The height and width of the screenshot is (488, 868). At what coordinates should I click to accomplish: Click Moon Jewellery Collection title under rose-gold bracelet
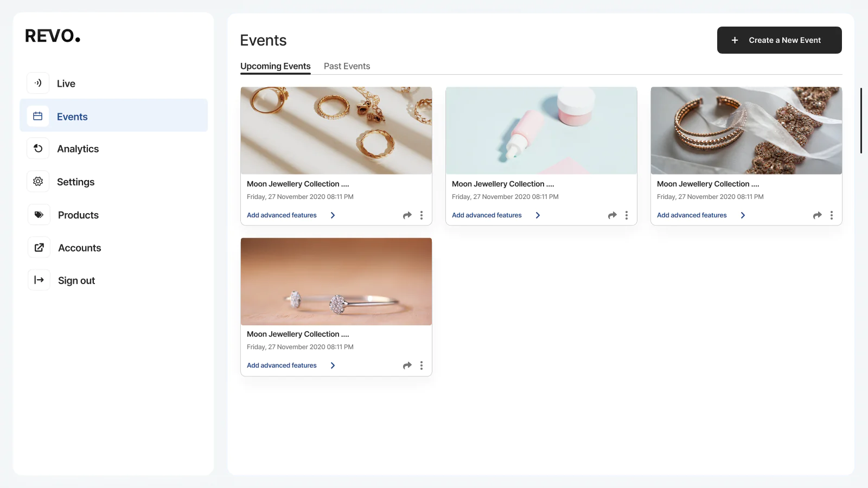(708, 184)
